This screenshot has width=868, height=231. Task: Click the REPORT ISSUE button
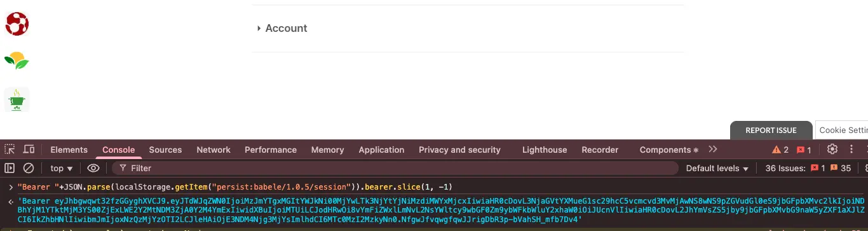tap(771, 130)
